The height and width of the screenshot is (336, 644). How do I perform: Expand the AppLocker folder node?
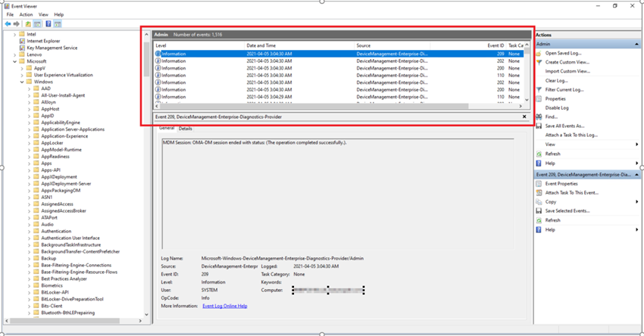(x=29, y=143)
